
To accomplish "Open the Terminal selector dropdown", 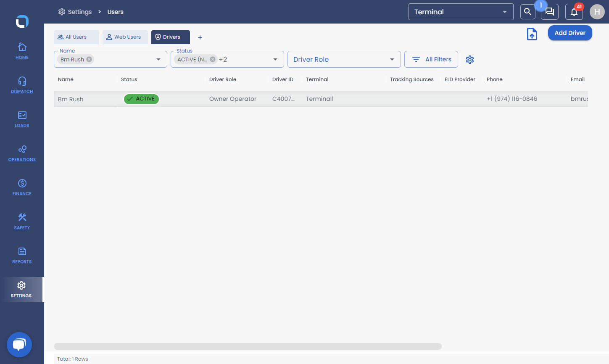I will [x=461, y=12].
